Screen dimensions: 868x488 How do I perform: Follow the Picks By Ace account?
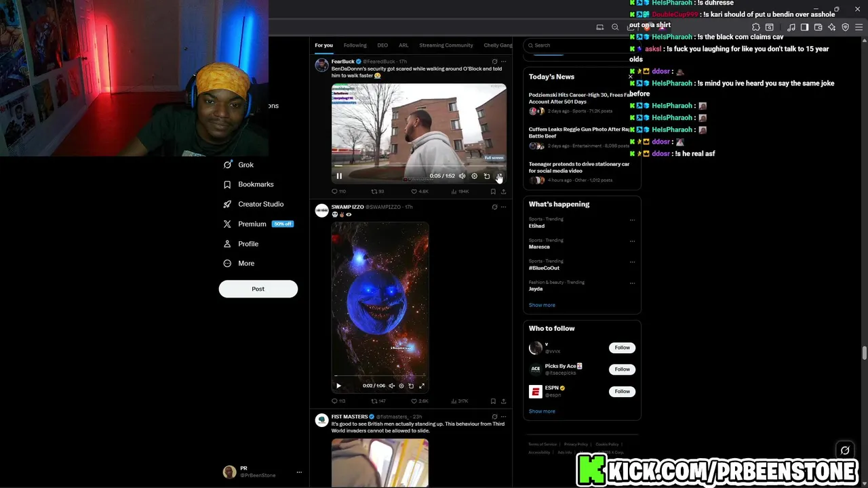coord(622,369)
